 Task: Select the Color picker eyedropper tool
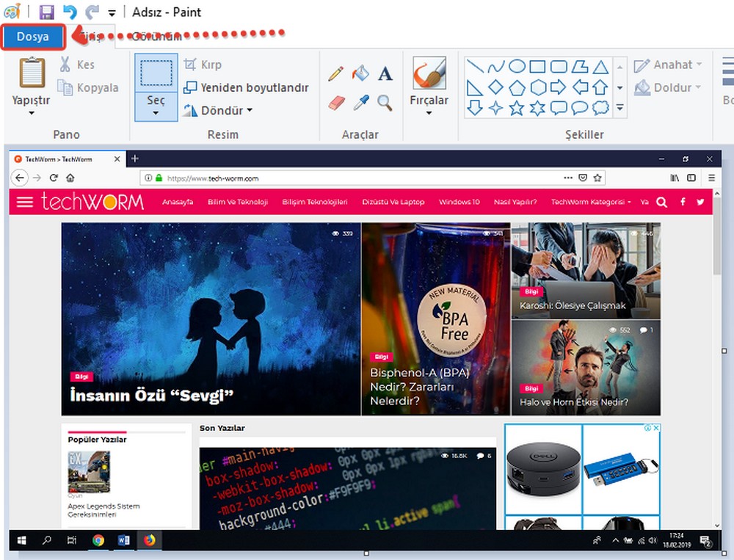[x=360, y=102]
